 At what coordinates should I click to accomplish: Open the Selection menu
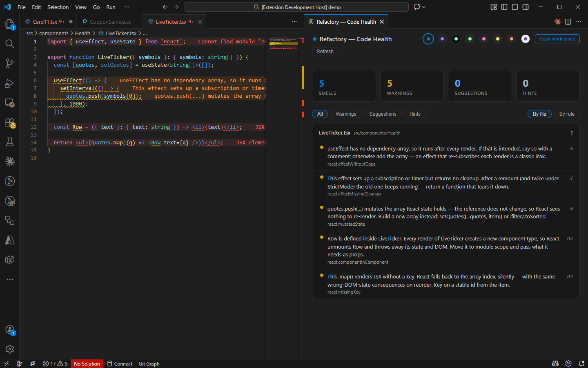tap(58, 7)
